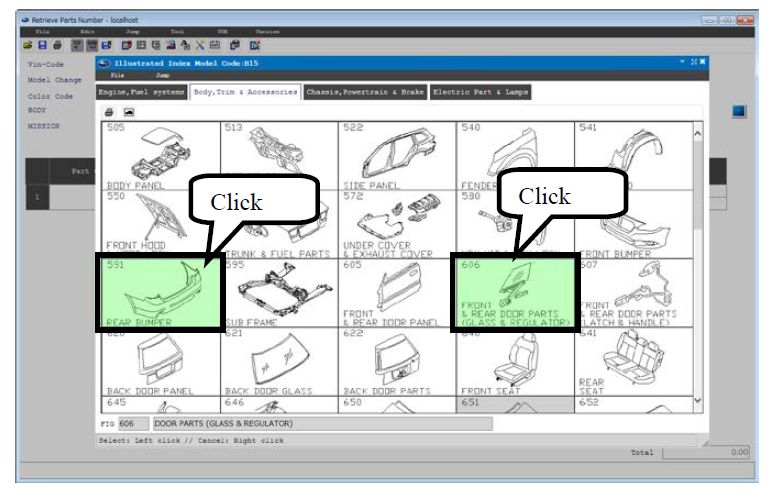Close the Illustrated Index dialog

tap(703, 62)
